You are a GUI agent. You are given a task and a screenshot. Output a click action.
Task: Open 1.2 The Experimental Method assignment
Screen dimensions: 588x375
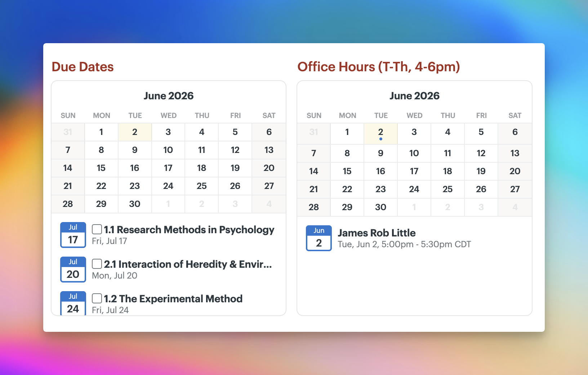[173, 299]
